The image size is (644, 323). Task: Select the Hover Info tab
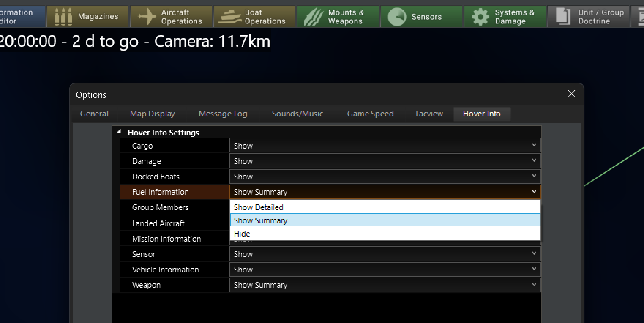coord(482,114)
